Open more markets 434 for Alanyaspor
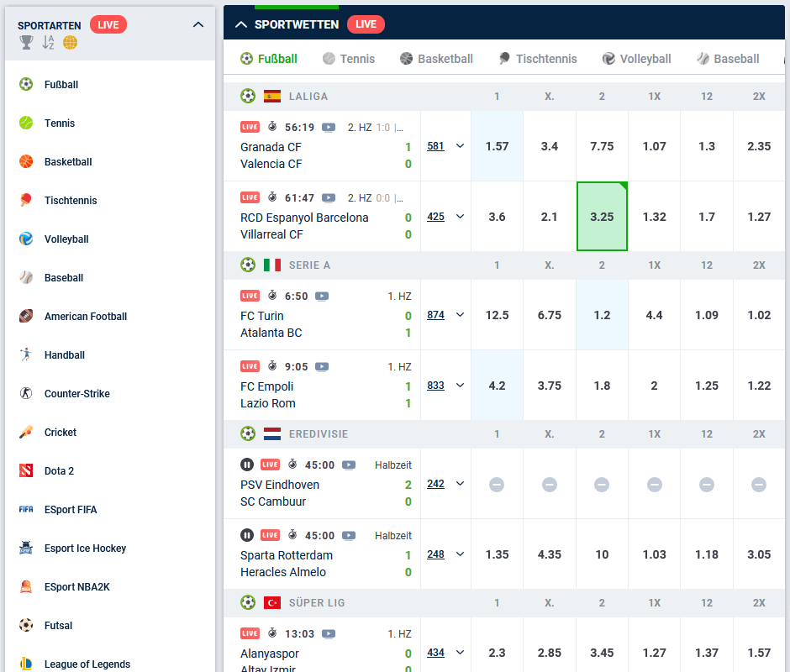The image size is (790, 672). tap(436, 653)
